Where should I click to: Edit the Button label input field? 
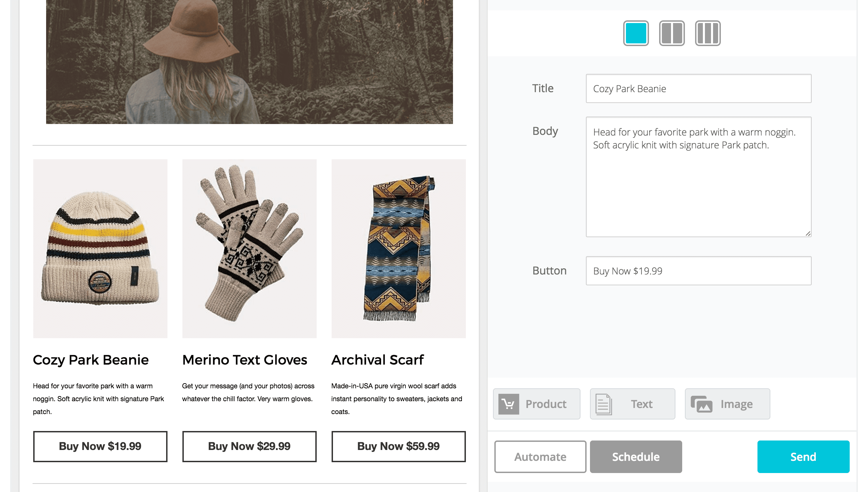click(x=698, y=271)
